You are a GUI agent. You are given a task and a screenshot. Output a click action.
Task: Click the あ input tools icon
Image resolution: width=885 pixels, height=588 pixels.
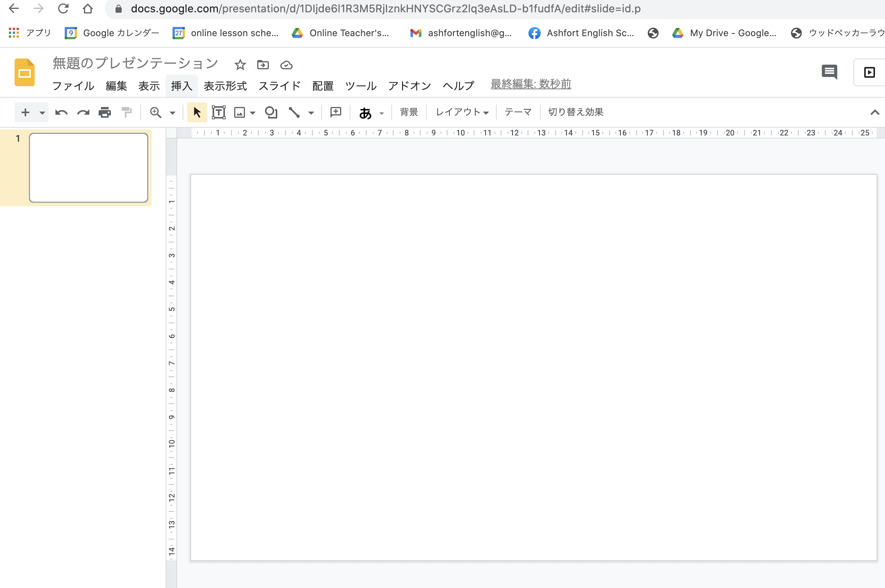click(365, 113)
